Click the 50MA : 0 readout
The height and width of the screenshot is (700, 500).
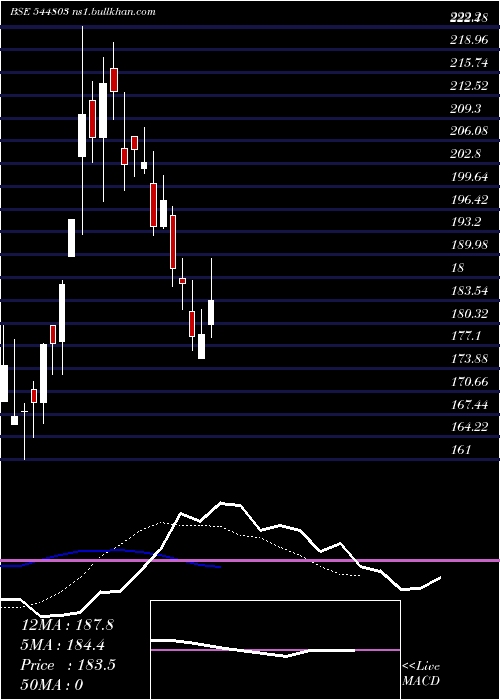[52, 685]
